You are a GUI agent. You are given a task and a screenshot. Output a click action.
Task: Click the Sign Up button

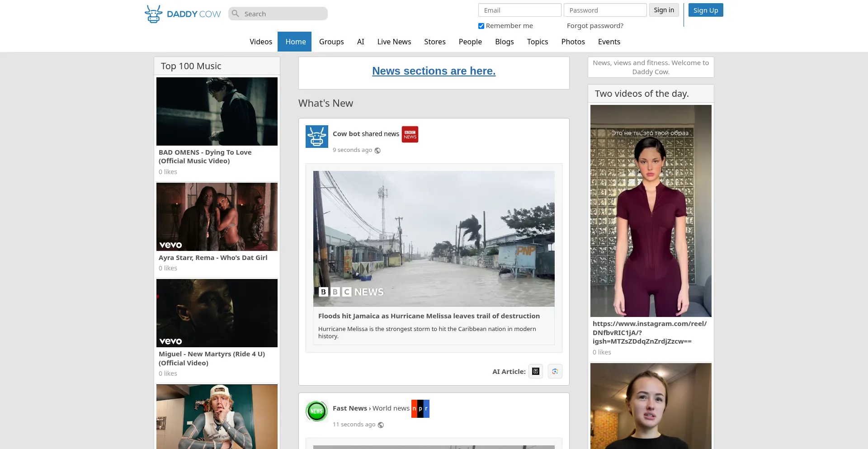point(705,10)
